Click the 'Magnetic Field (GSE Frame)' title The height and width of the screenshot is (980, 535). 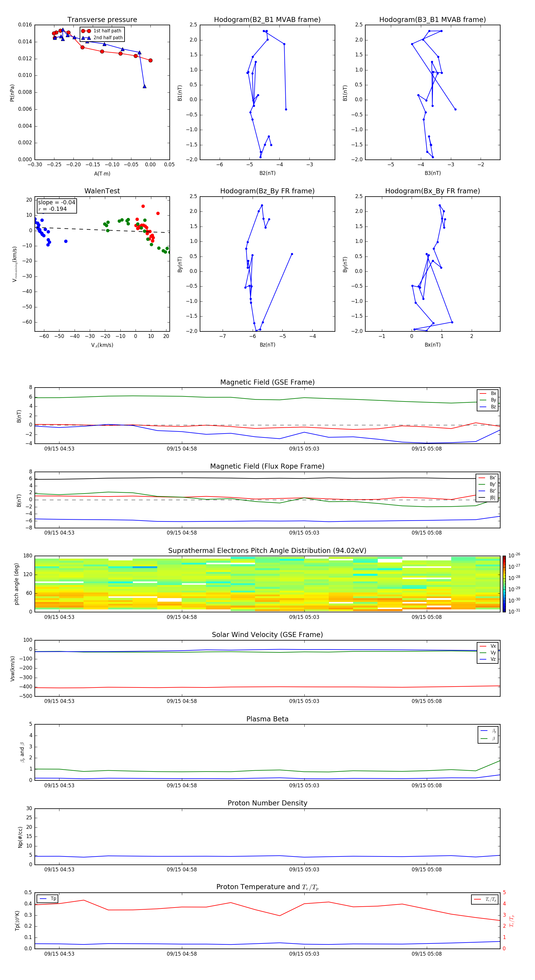[x=267, y=382]
